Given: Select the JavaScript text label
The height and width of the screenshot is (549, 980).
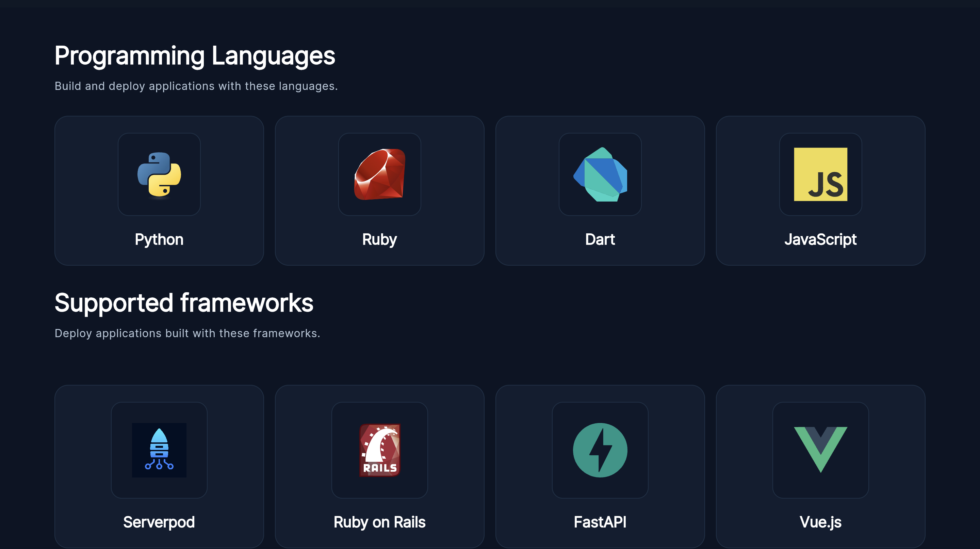Looking at the screenshot, I should pyautogui.click(x=820, y=239).
